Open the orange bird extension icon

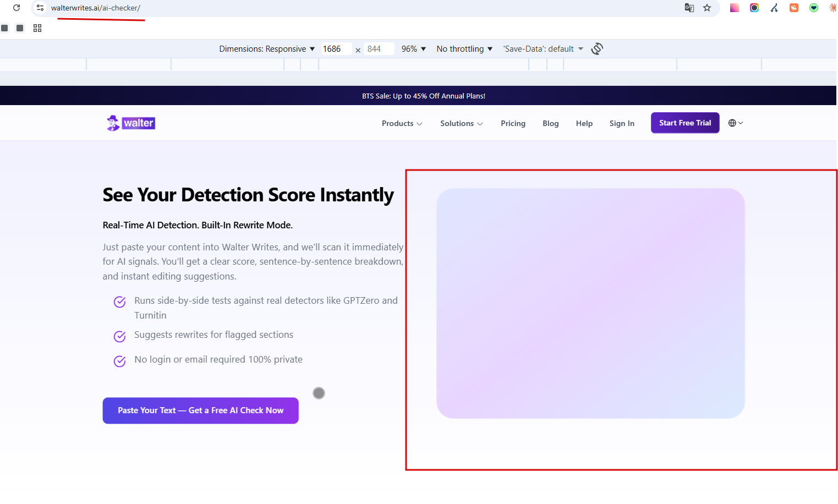(794, 8)
